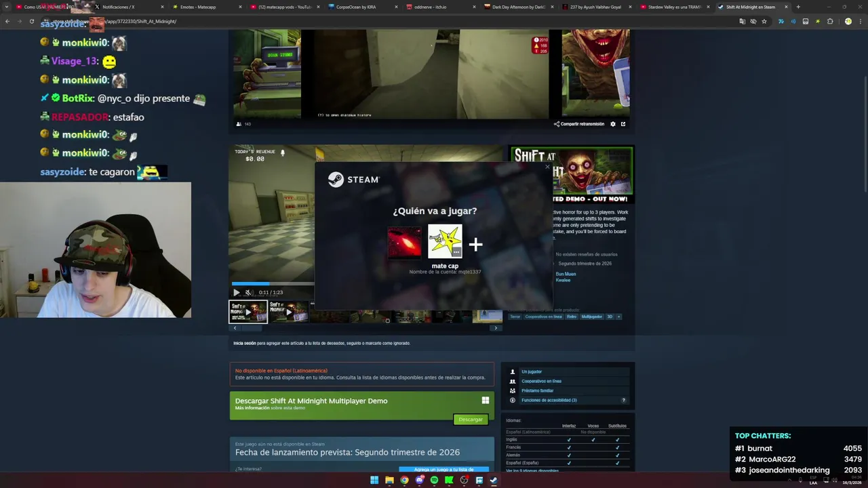The image size is (868, 488).
Task: Open the browser three-dot menu
Action: coord(860,21)
